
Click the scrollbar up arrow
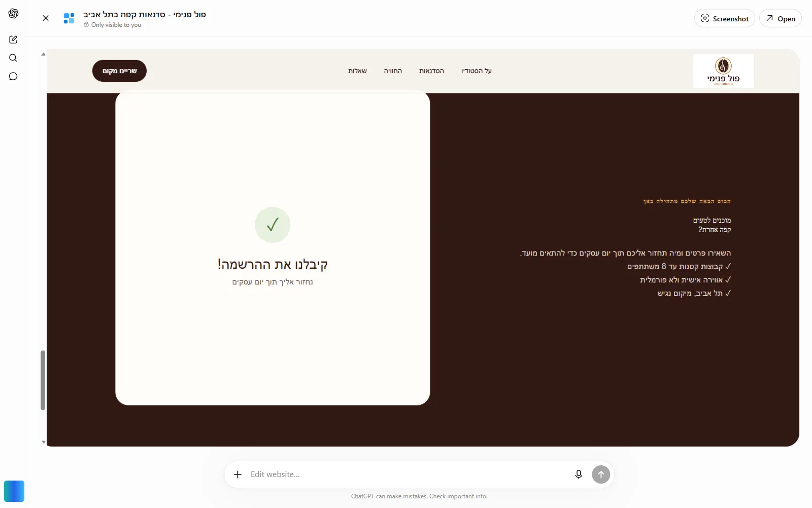[x=43, y=54]
